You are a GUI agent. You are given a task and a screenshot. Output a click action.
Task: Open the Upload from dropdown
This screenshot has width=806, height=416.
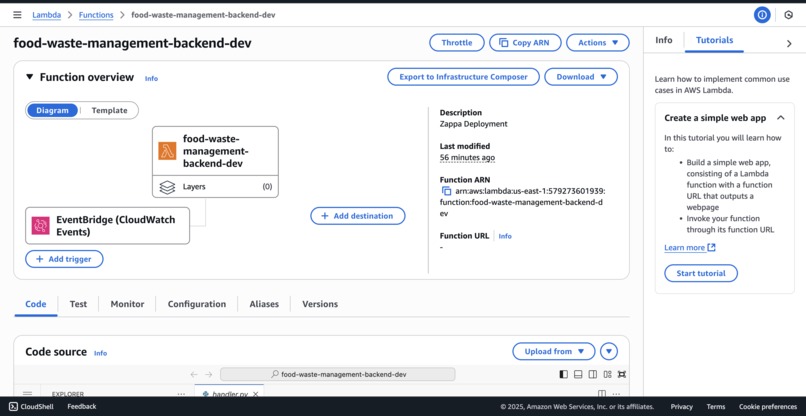click(554, 351)
